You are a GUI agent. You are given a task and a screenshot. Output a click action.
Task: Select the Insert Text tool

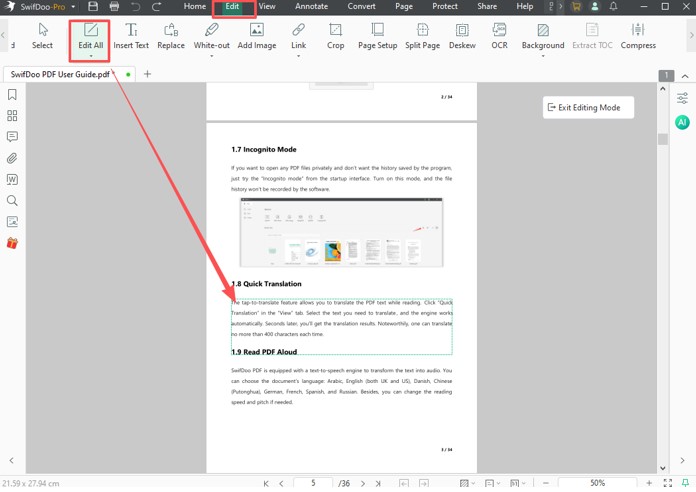tap(131, 37)
